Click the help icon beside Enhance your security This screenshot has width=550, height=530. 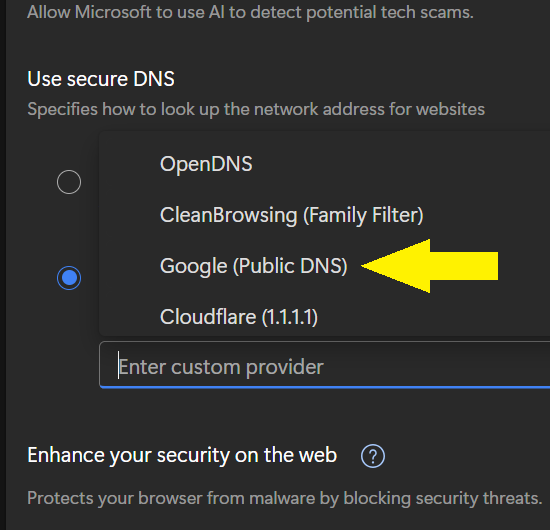click(373, 456)
